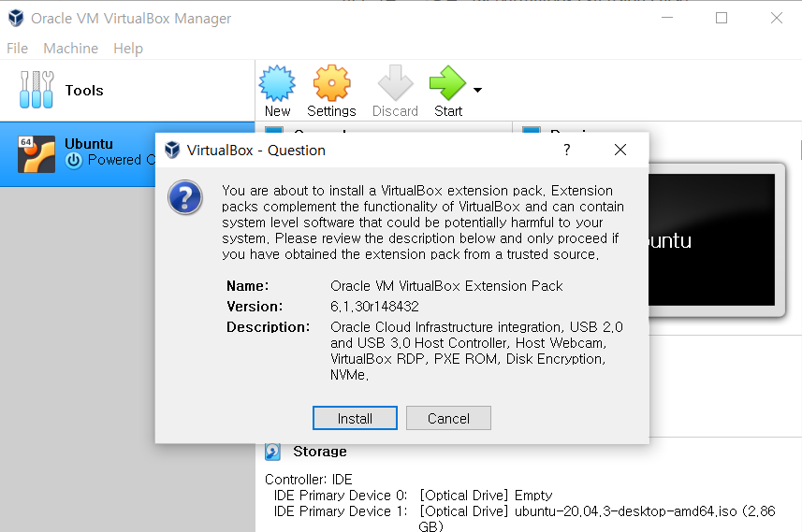Click the New virtual machine icon
This screenshot has height=532, width=802.
[277, 83]
